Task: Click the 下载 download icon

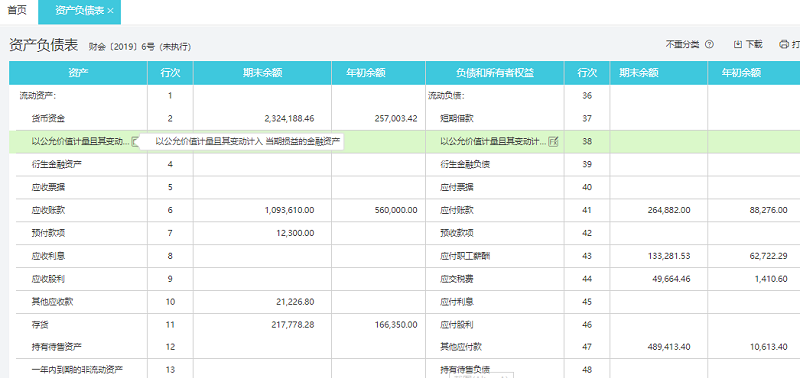Action: point(737,44)
